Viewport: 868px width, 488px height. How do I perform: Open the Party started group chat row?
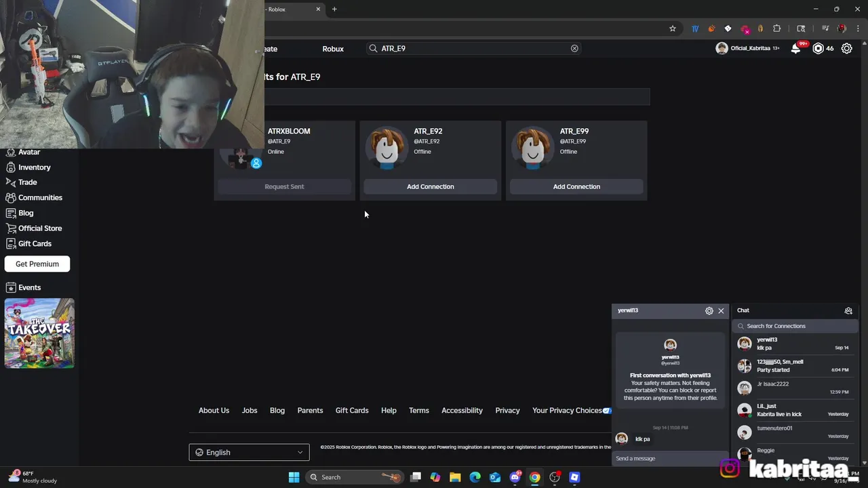[x=795, y=366]
